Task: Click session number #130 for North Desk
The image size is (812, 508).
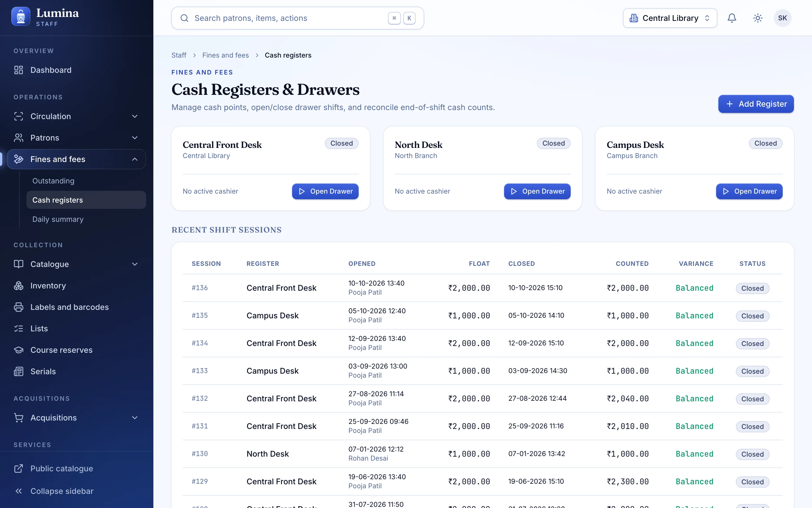Action: tap(200, 454)
